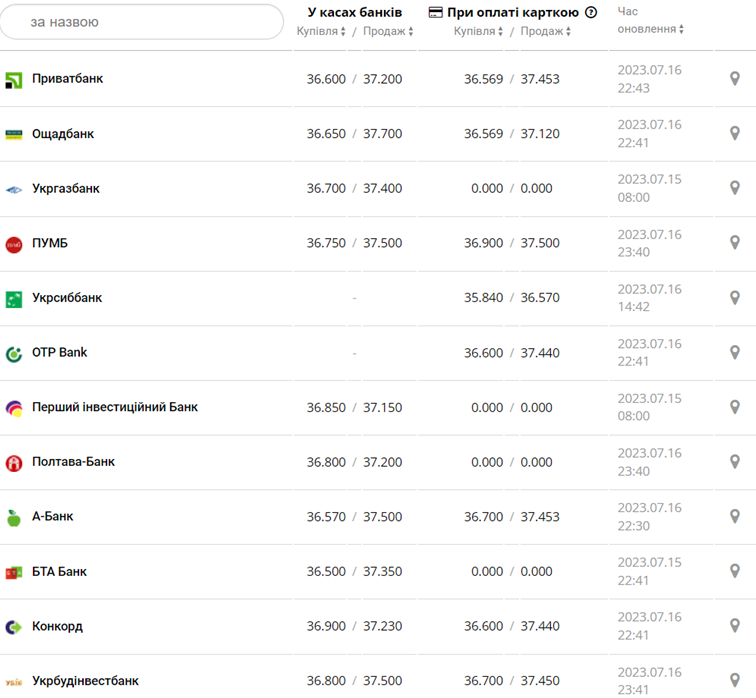Open the Приватбанк bank link
756x698 pixels.
tap(67, 79)
